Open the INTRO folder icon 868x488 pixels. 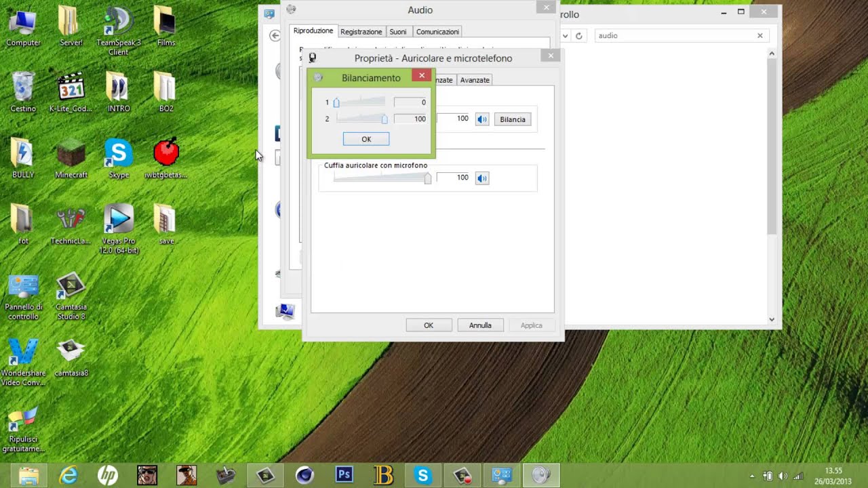118,92
